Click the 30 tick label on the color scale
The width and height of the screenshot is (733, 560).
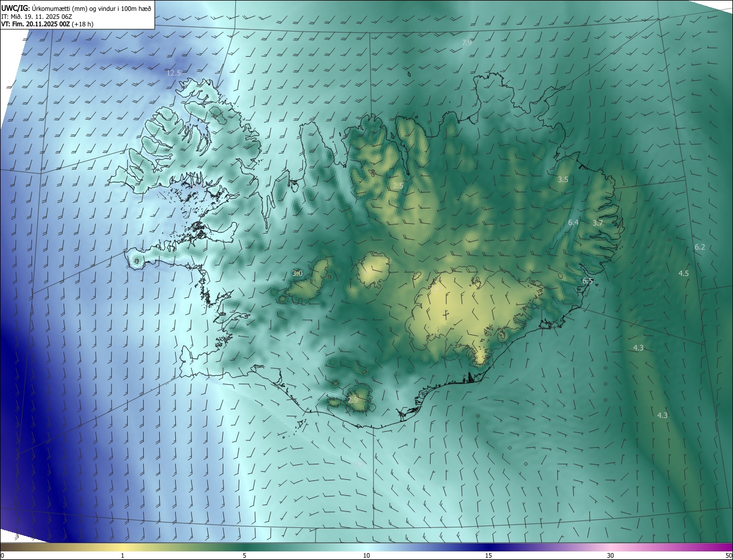click(610, 555)
